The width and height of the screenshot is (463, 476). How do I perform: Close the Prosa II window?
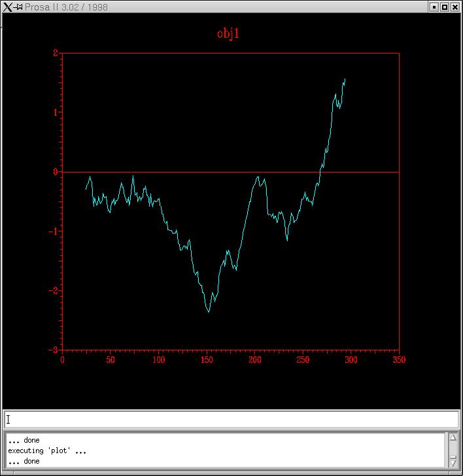click(x=455, y=7)
